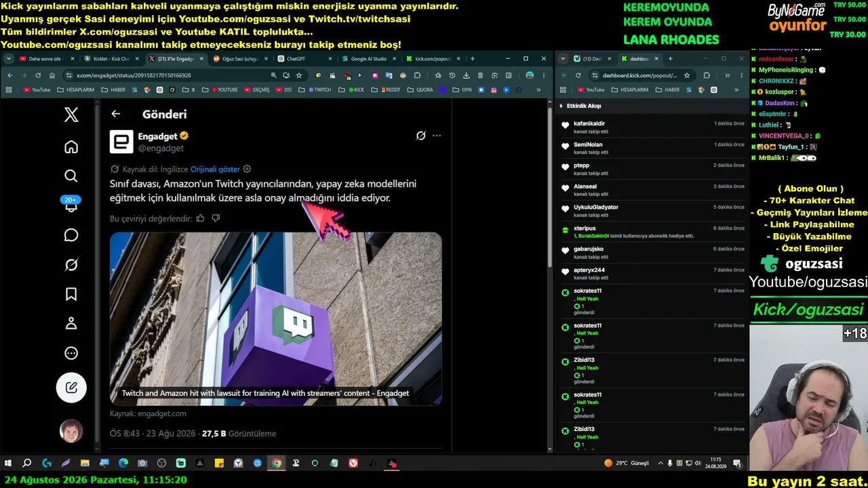Show hidden system tray icons
Screen dimensions: 868x488
(660, 464)
